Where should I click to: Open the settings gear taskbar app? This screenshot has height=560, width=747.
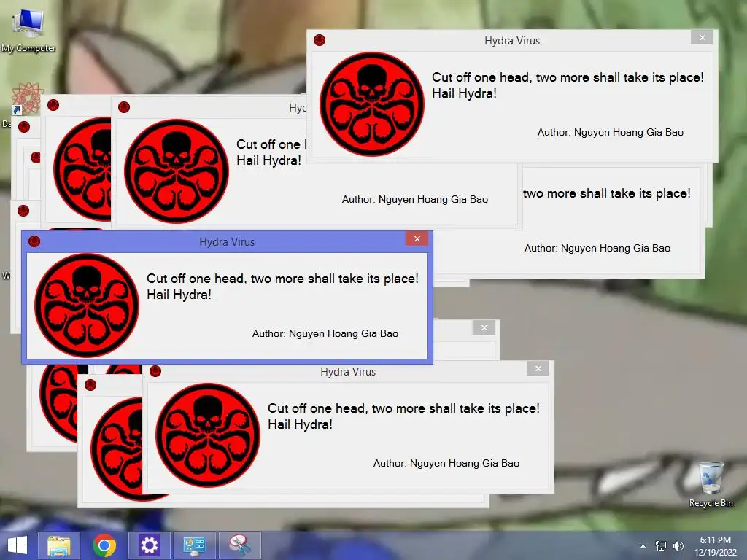click(x=149, y=545)
